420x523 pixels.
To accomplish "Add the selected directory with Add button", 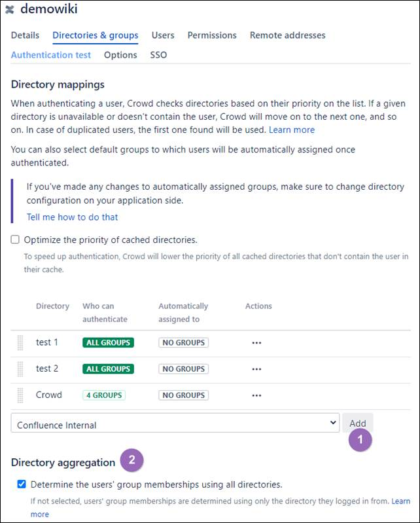I will (358, 423).
